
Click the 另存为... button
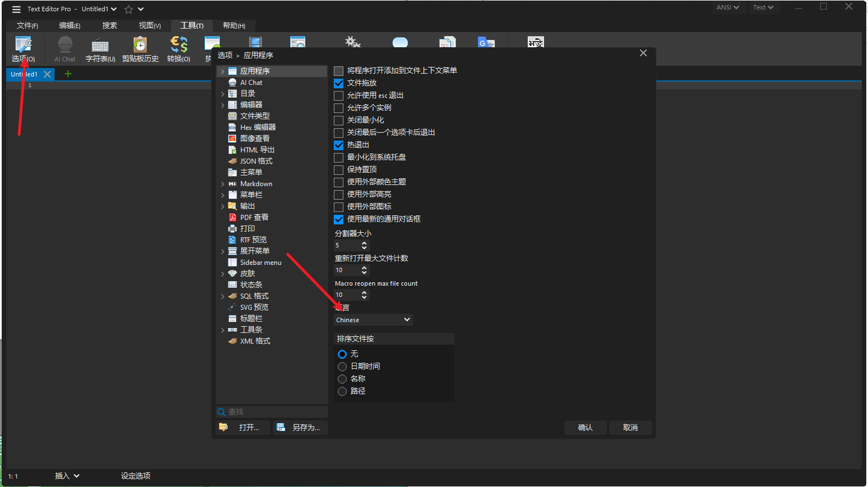pos(300,427)
